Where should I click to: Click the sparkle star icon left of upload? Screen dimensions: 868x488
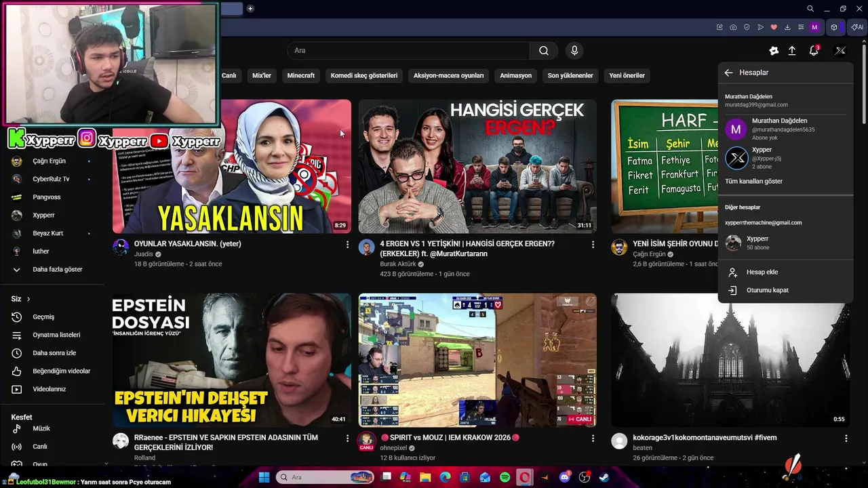click(x=774, y=51)
